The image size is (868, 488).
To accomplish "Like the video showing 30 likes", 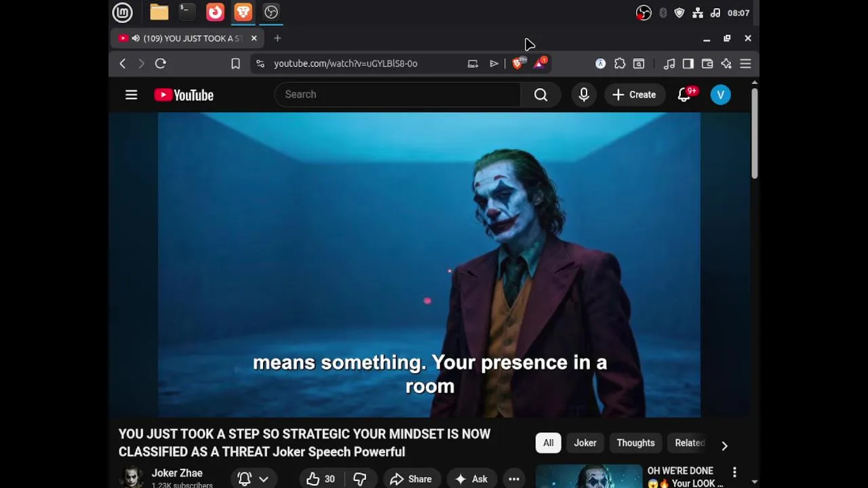I will click(x=321, y=479).
